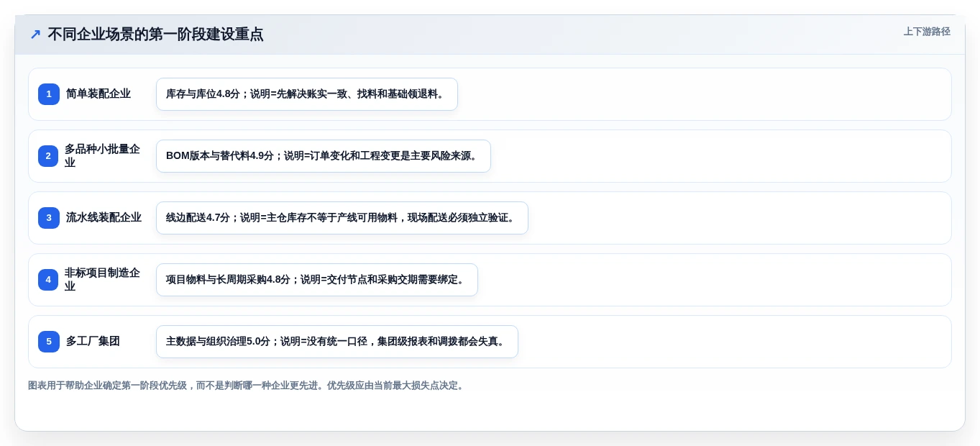Click the footnote beginning 图表用于帮助企业确定第一阶段优先级
Image resolution: width=980 pixels, height=446 pixels.
(x=247, y=386)
